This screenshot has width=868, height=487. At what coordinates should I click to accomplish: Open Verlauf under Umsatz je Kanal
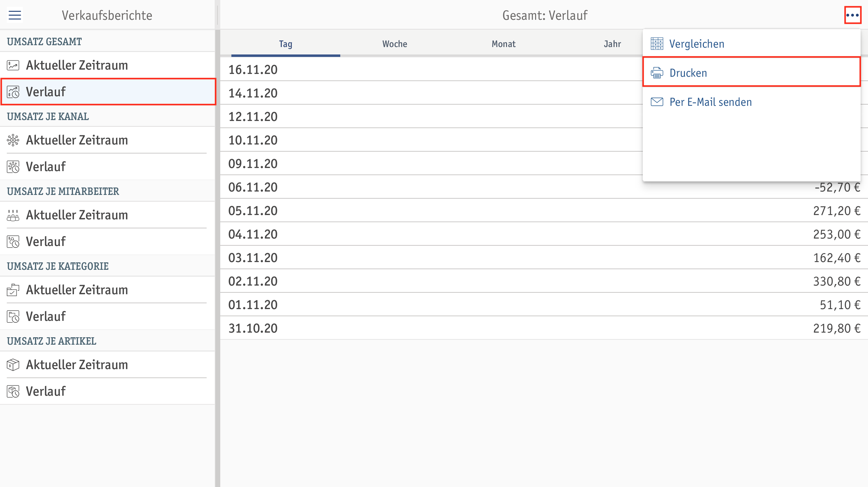pyautogui.click(x=107, y=166)
